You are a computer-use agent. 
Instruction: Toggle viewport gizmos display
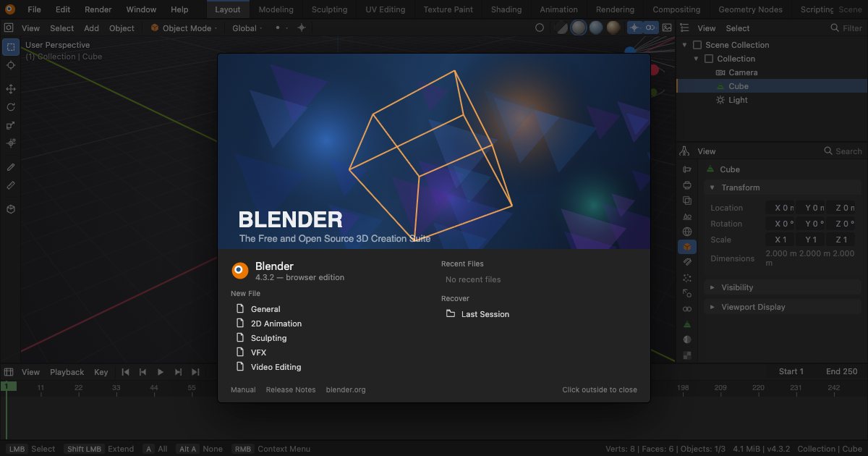pos(634,28)
